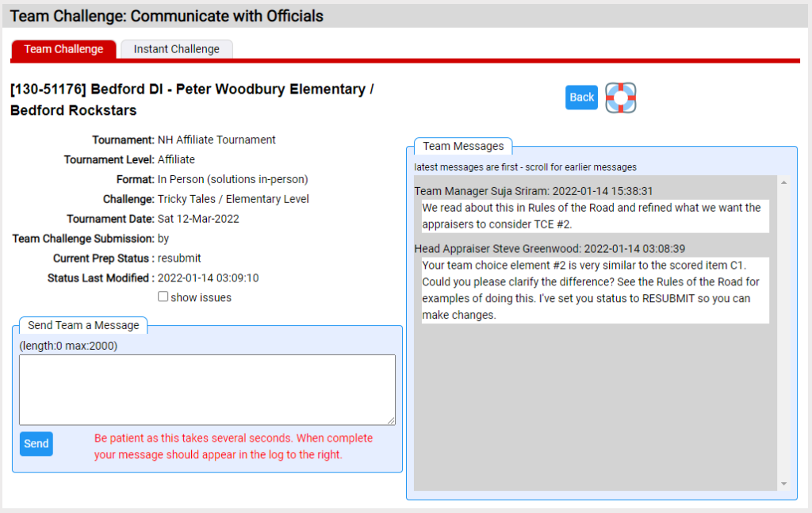Click the text area resize grip
Screen dimensions: 812x513
tap(391, 420)
